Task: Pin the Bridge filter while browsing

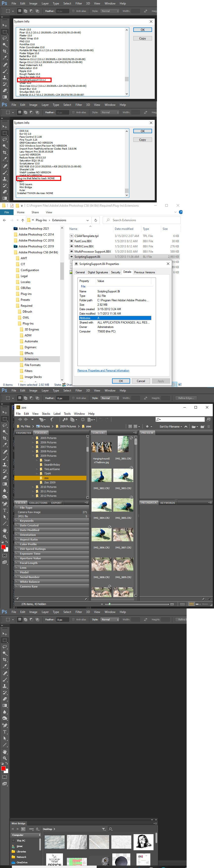Action: pos(18,599)
